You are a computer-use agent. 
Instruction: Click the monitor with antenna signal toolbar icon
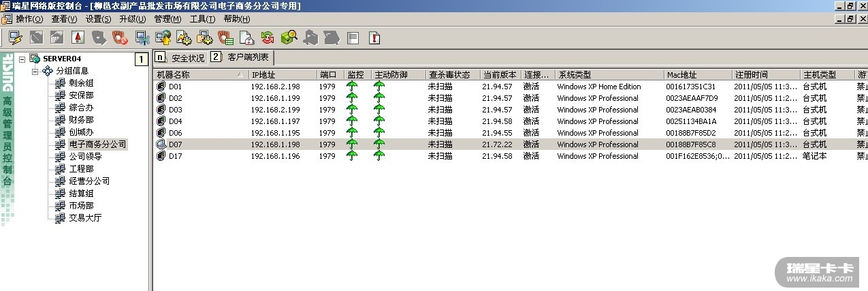(142, 37)
